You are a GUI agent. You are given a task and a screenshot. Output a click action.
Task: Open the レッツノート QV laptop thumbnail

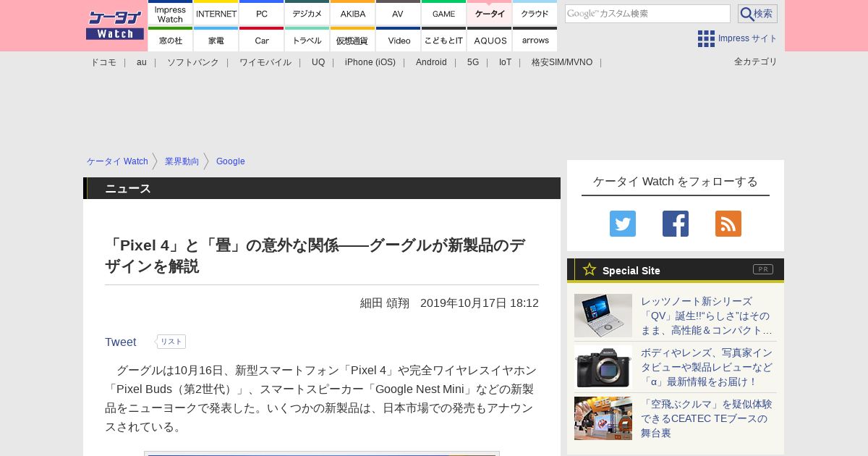click(603, 316)
